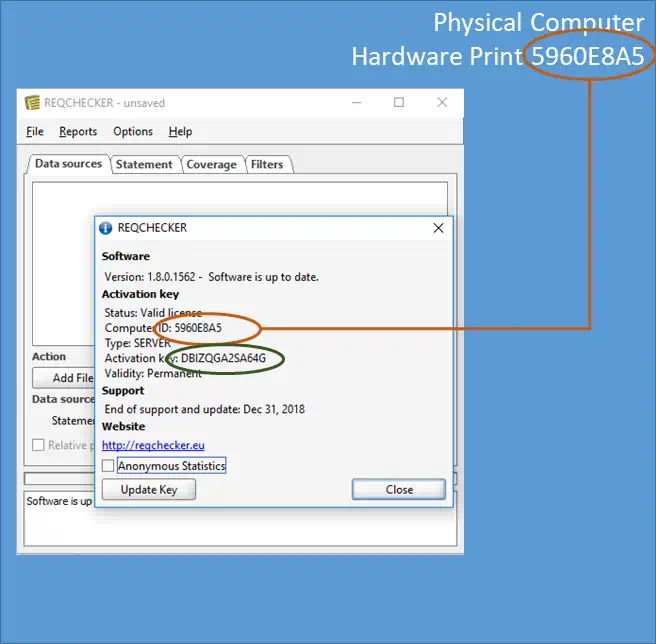This screenshot has width=656, height=644.
Task: Switch to the Coverage tab
Action: [211, 164]
